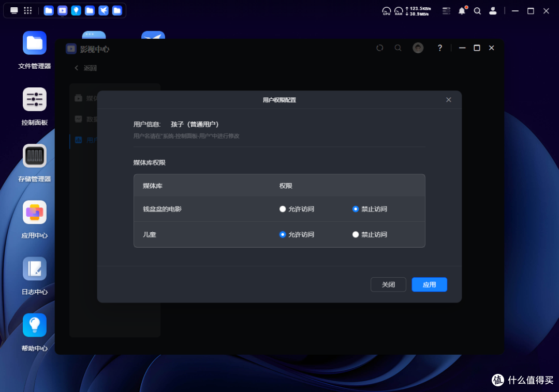Open the user avatar in 影视中心 window

tap(418, 48)
